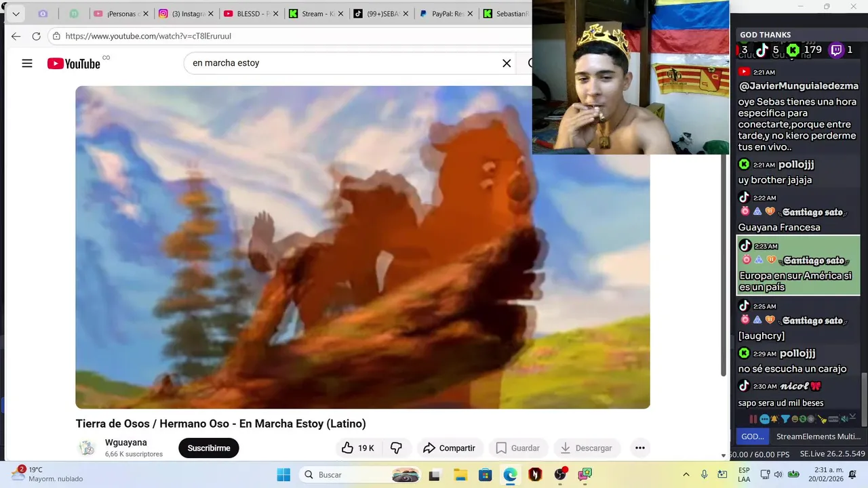Close the PayPal tab
Viewport: 868px width, 488px height.
click(x=471, y=14)
